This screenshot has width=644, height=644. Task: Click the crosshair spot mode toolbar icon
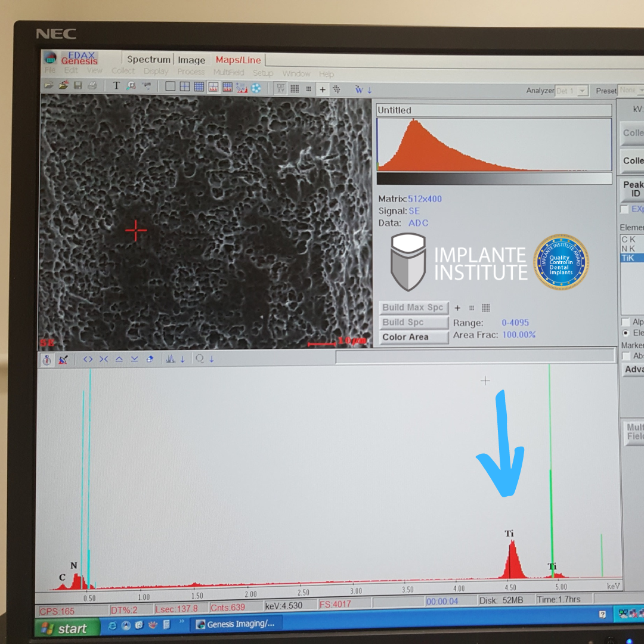coord(323,89)
